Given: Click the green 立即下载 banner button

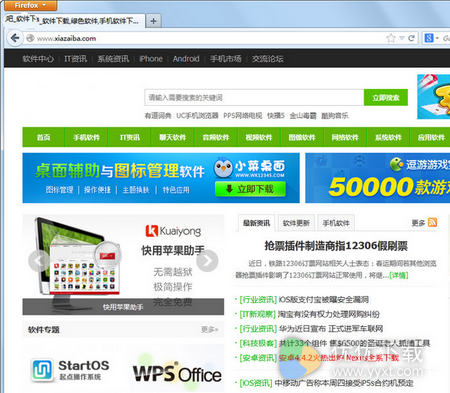Looking at the screenshot, I should pyautogui.click(x=250, y=189).
